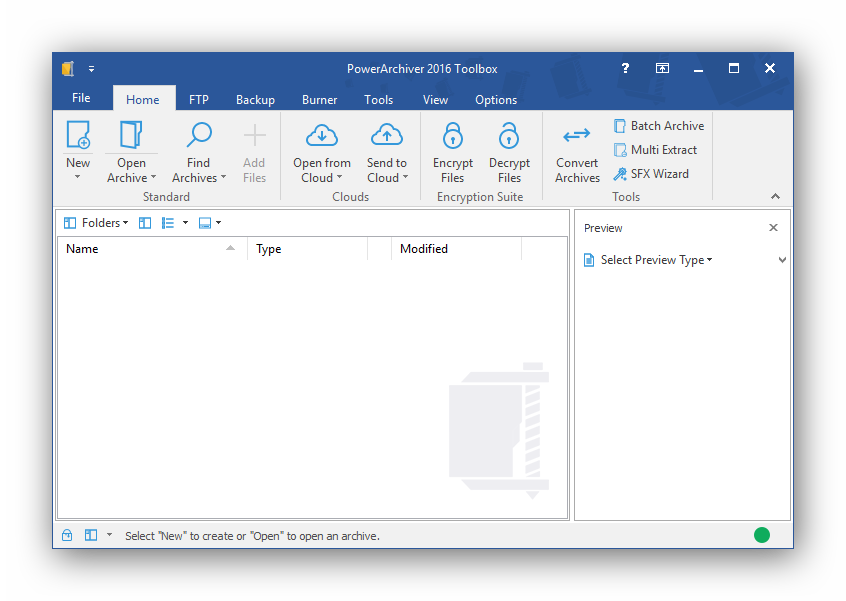This screenshot has width=846, height=601.
Task: Open the Folders dropdown
Action: coord(96,223)
